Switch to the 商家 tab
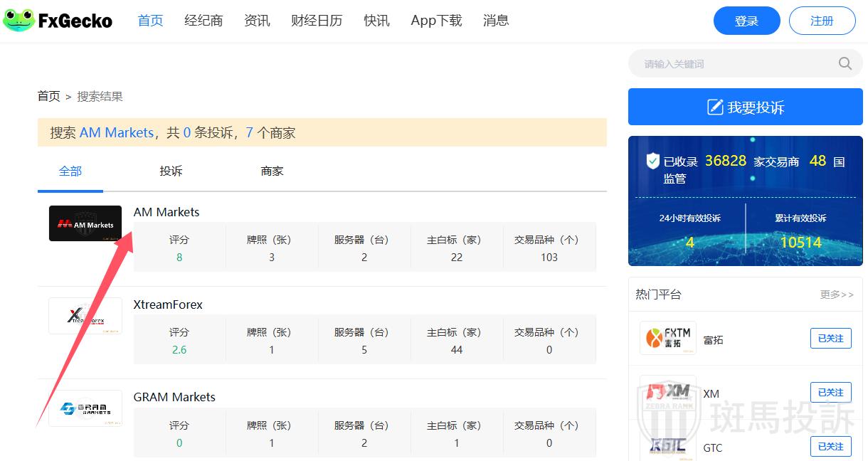868x461 pixels. (272, 171)
